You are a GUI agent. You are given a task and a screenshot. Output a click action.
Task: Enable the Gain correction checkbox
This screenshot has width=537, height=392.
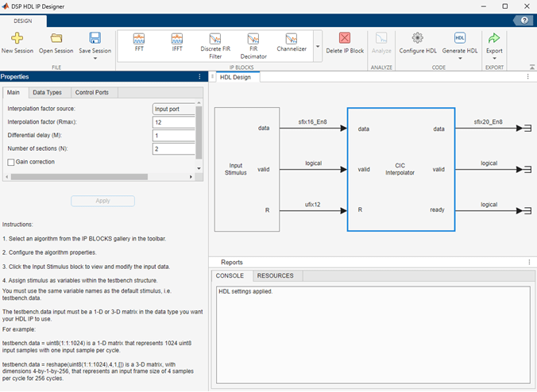11,162
